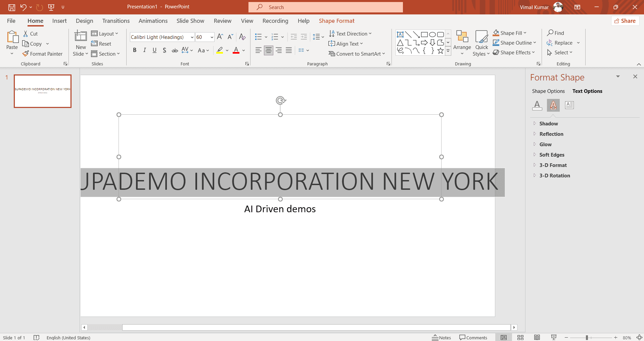This screenshot has height=341, width=644.
Task: Select the Format Painter tool
Action: [43, 54]
